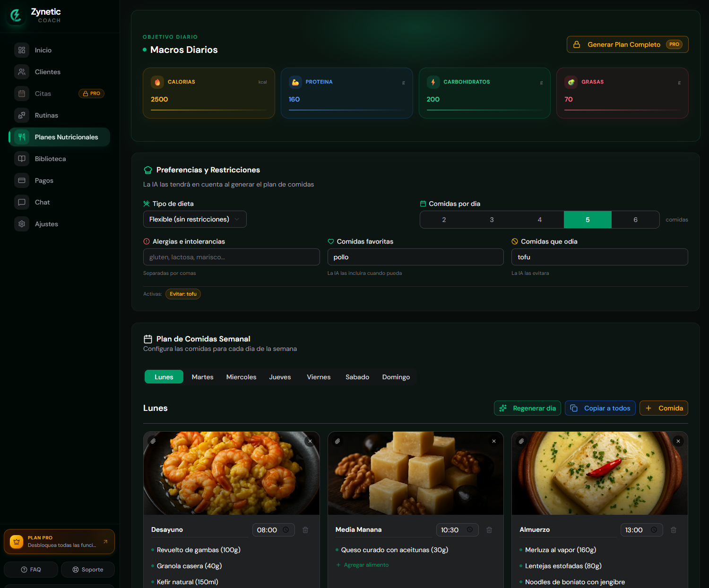Click the fish Almuerzo photo
The image size is (709, 588).
600,473
